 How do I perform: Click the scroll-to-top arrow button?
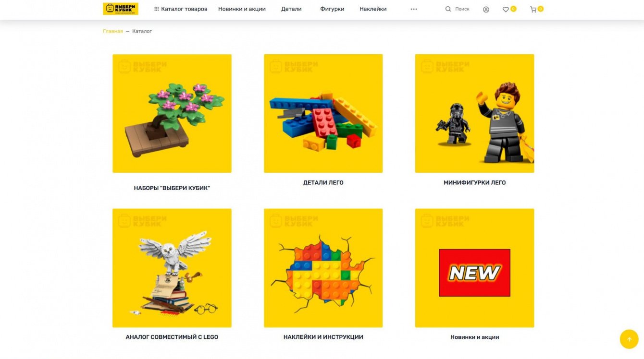tap(629, 339)
